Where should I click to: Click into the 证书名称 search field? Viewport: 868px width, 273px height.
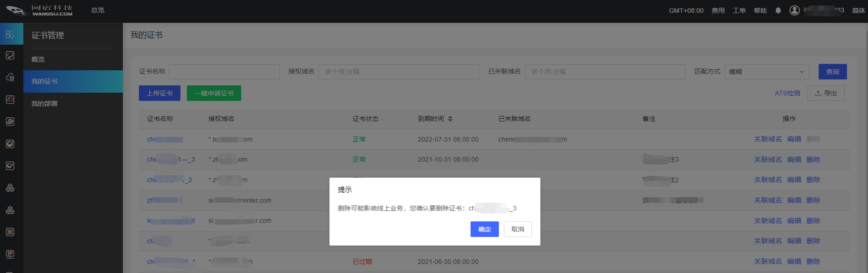point(224,72)
